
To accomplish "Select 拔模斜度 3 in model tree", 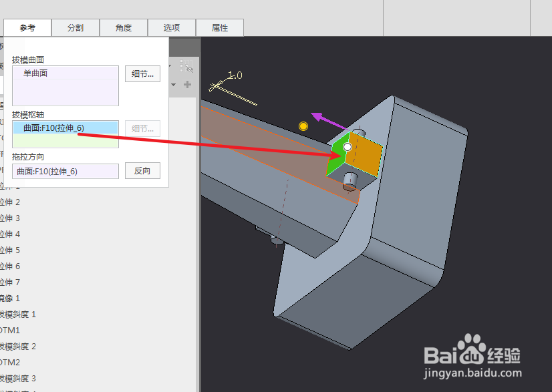I will click(x=18, y=378).
